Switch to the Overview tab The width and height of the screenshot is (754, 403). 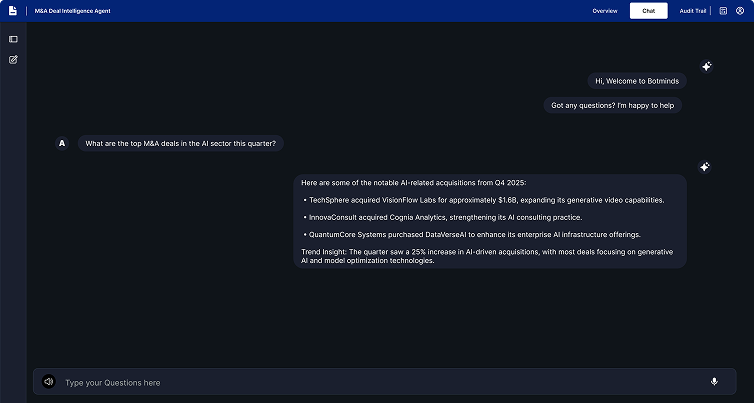(605, 11)
